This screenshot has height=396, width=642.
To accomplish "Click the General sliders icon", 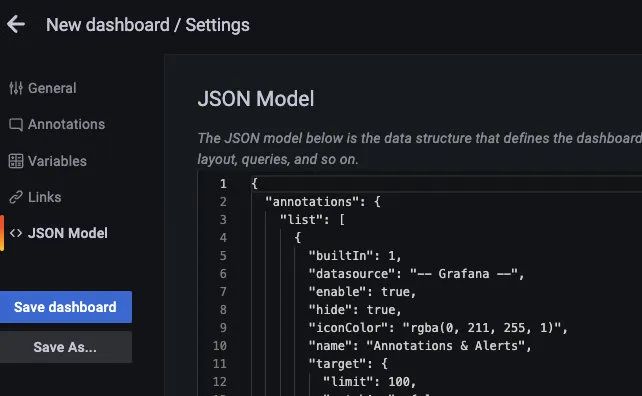I will (16, 88).
